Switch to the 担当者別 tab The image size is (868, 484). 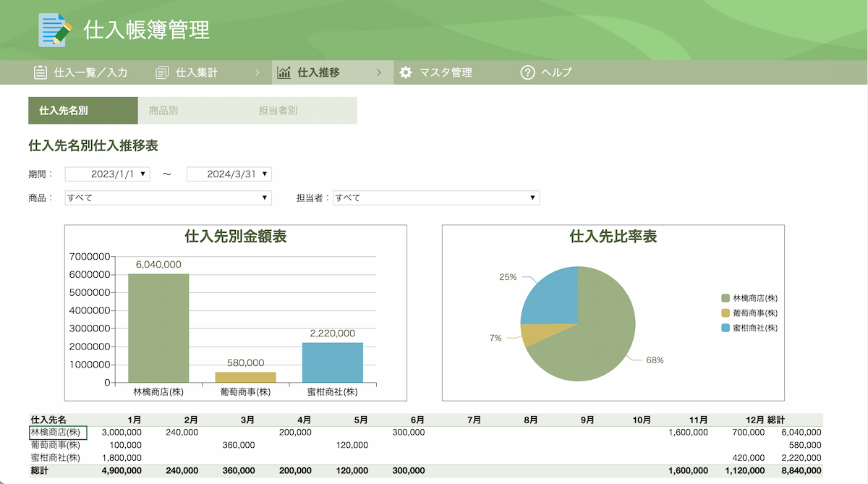[278, 111]
